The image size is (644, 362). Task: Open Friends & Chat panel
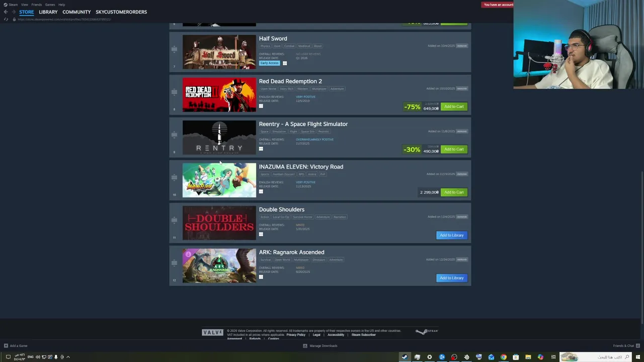pos(626,346)
